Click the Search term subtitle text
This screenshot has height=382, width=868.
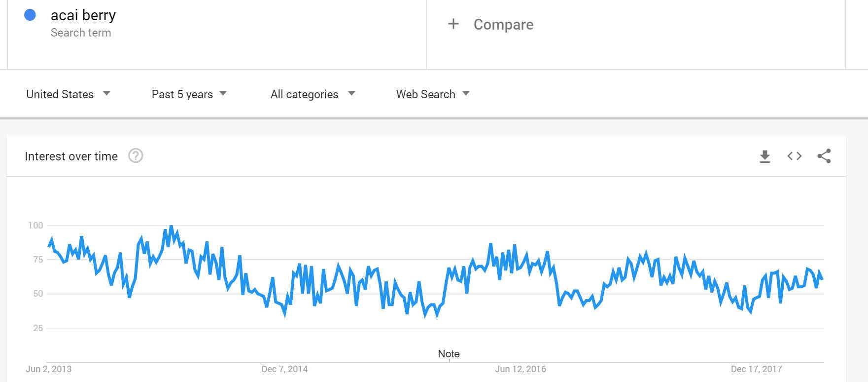point(81,33)
